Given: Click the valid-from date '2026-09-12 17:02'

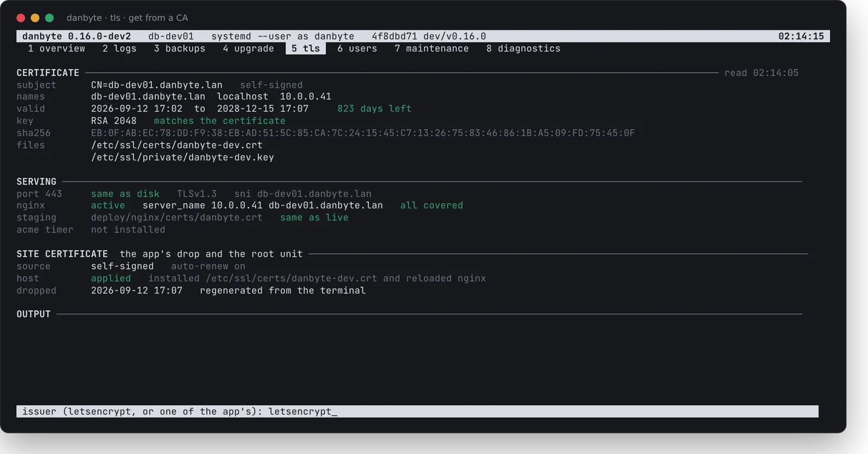Looking at the screenshot, I should [137, 109].
